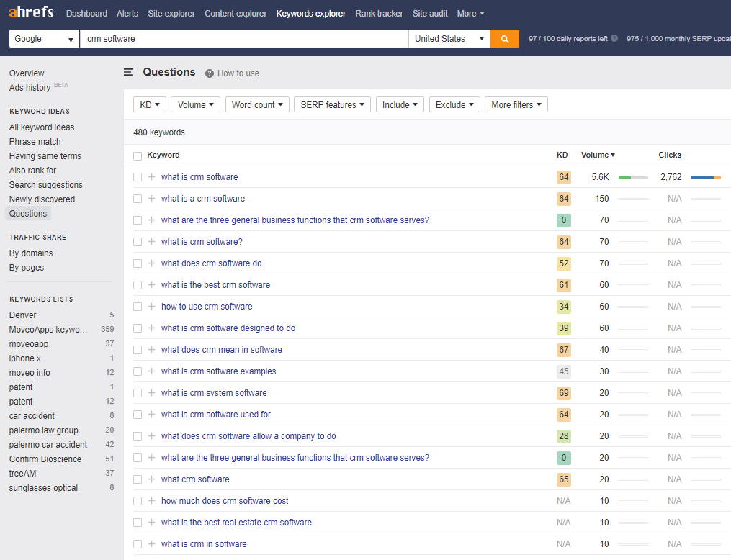Click plus for 'what does crm software allow a company'
The image size is (731, 560).
tap(151, 436)
